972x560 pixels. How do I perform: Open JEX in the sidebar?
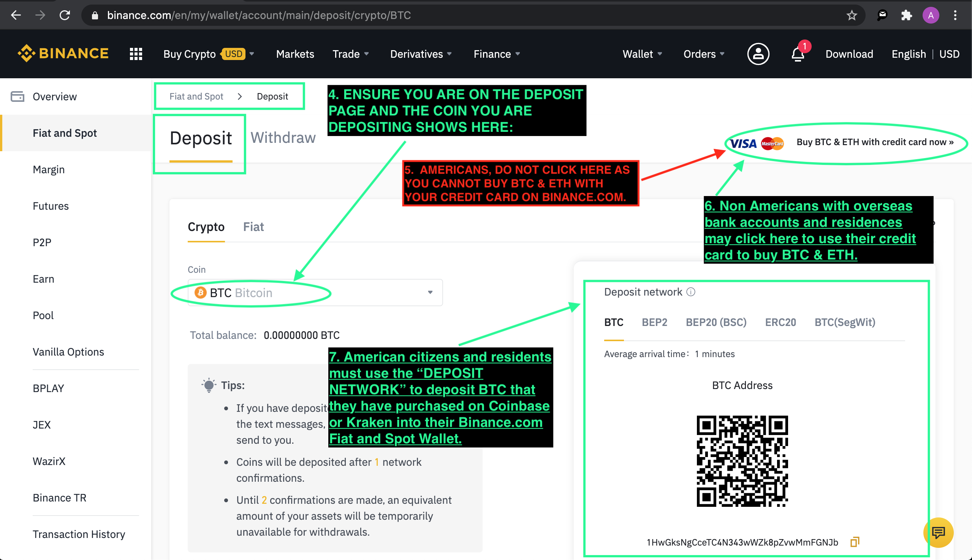[x=41, y=425]
